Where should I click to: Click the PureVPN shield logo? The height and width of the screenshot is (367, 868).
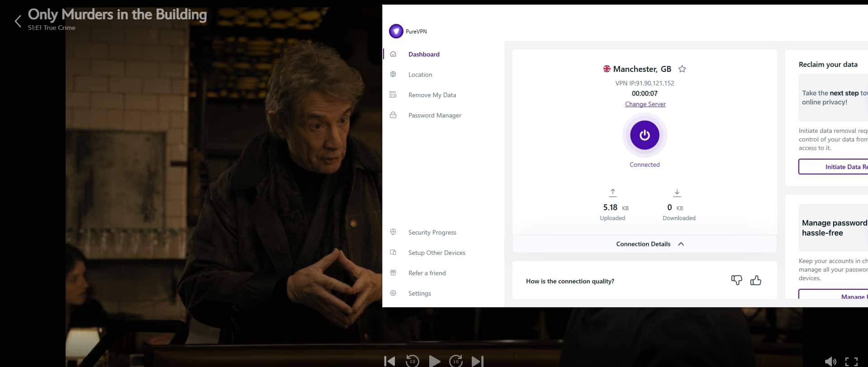click(396, 31)
